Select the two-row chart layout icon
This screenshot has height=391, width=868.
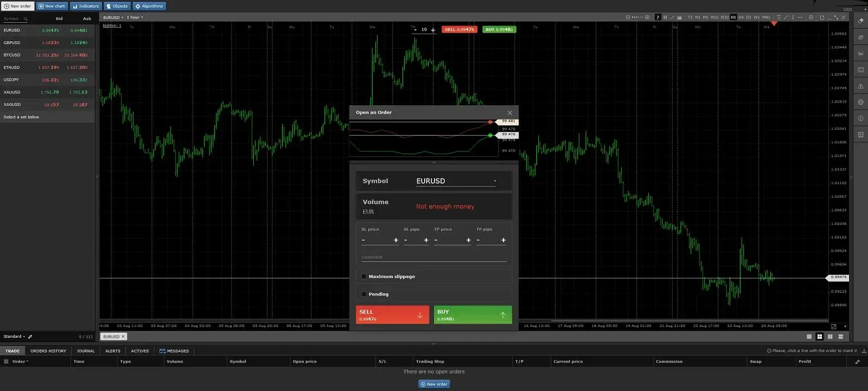coord(841,337)
